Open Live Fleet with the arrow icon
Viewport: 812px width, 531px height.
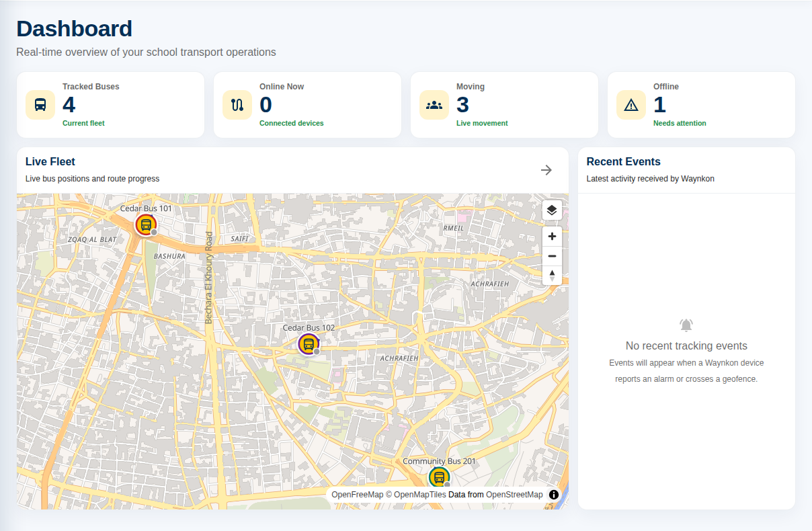[x=546, y=170]
